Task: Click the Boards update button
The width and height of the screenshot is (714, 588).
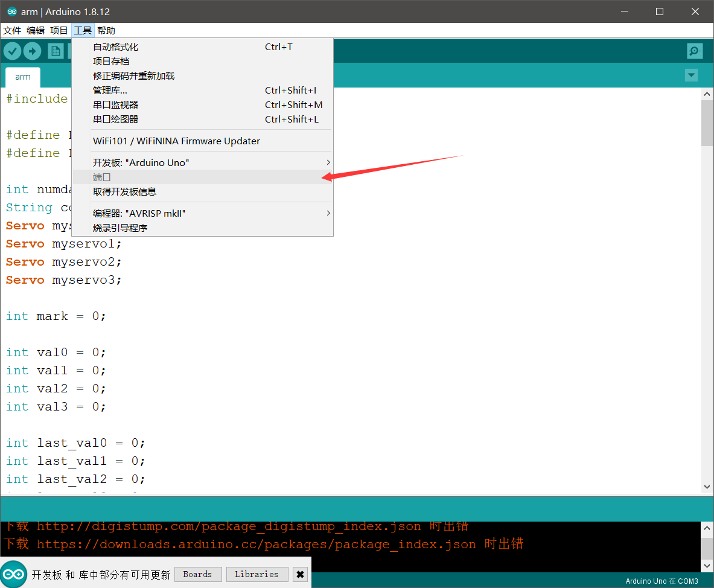Action: click(197, 574)
